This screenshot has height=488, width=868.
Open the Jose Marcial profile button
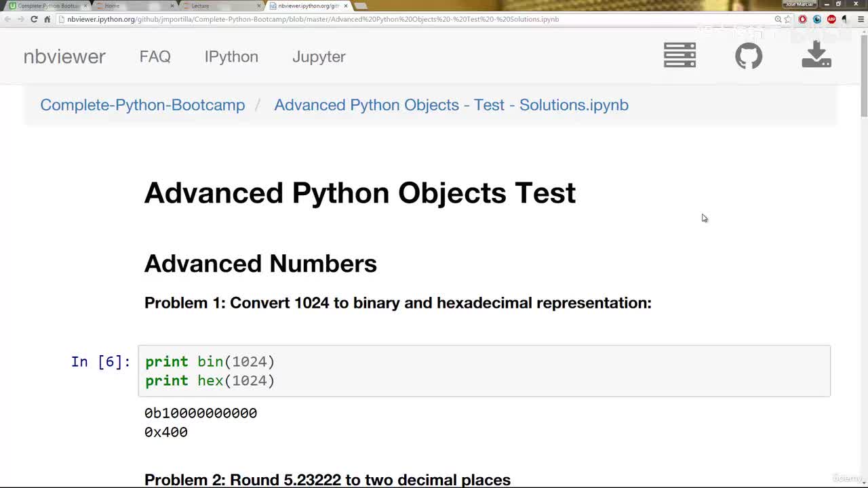coord(799,4)
